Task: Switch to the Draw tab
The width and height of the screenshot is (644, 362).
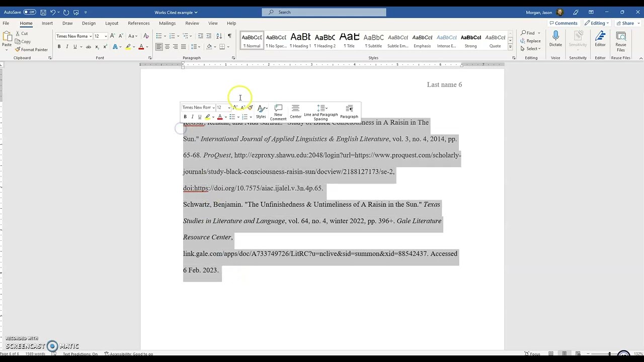Action: coord(67,23)
